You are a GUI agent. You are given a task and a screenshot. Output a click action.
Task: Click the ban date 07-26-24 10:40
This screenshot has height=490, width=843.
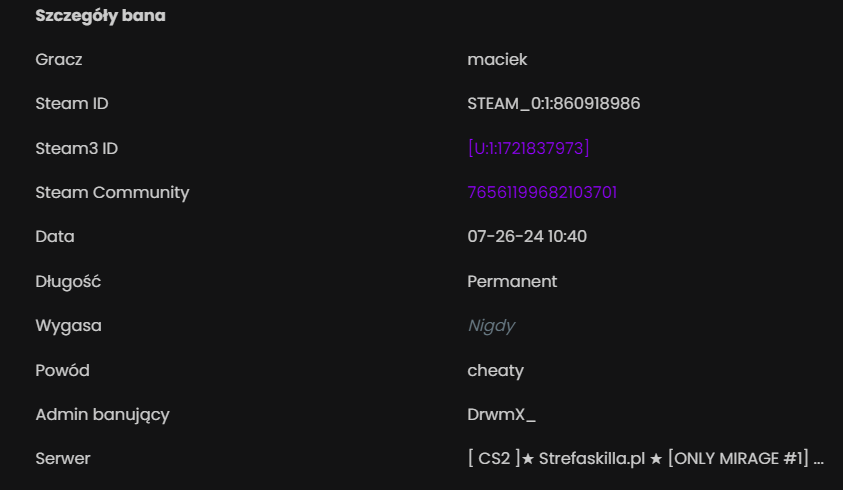527,236
